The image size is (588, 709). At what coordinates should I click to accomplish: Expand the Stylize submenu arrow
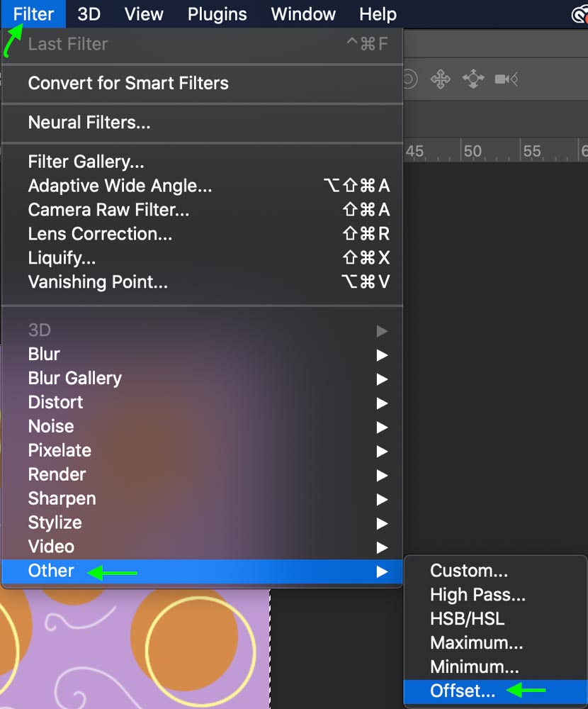382,523
